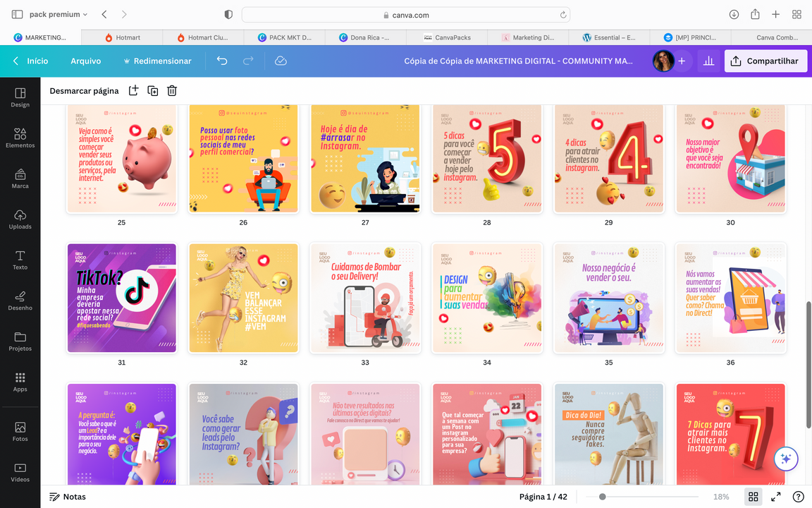Toggle fullscreen presentation mode
This screenshot has height=508, width=812.
[x=775, y=497]
